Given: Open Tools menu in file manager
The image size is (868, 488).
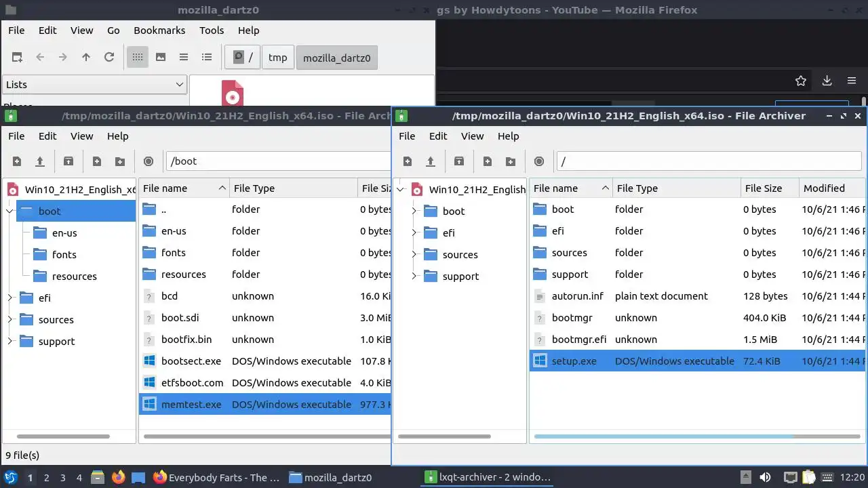Looking at the screenshot, I should coord(212,30).
